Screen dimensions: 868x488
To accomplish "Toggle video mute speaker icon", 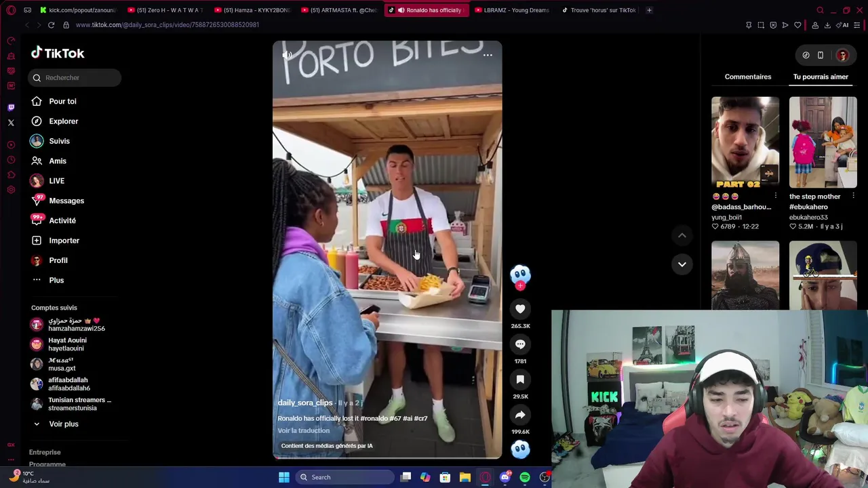I will click(288, 56).
